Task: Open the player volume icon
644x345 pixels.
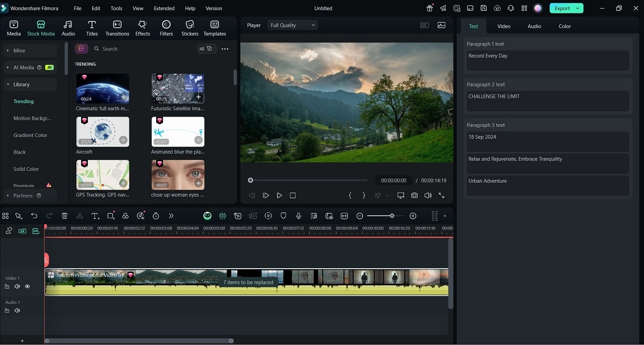Action: (x=428, y=196)
